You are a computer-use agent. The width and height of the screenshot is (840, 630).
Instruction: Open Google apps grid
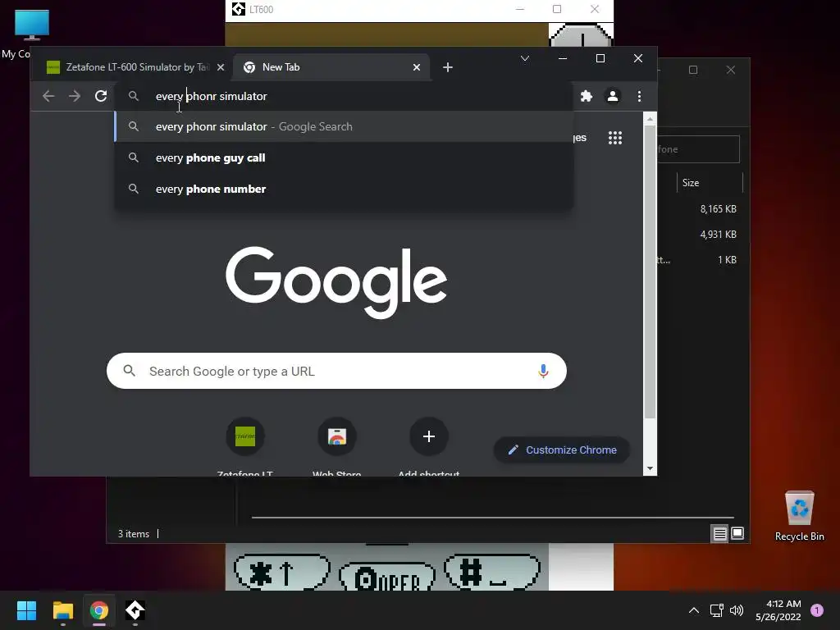pos(615,138)
